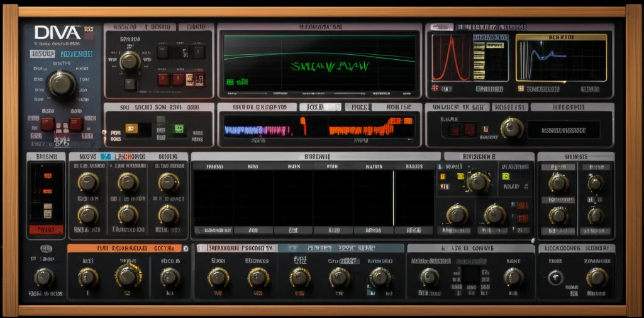Click the dark red icon button after the cream button
Screen dimensions: 644x318
pos(199,79)
